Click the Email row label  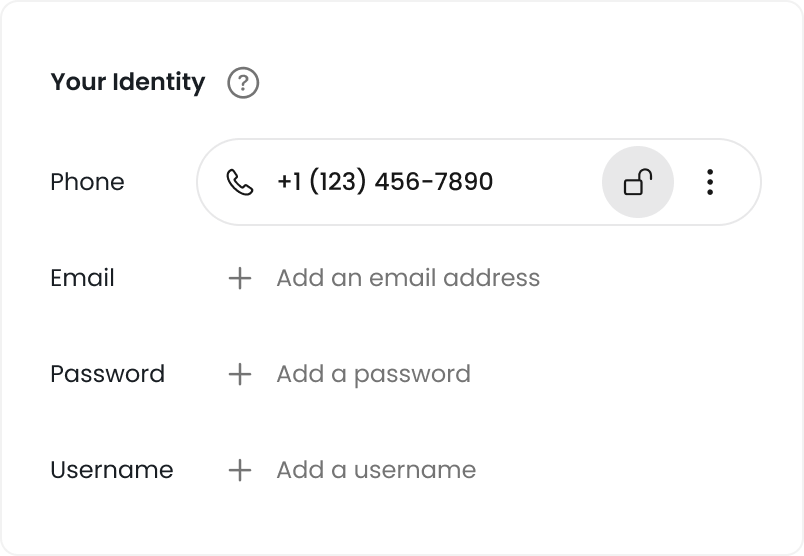[x=82, y=278]
